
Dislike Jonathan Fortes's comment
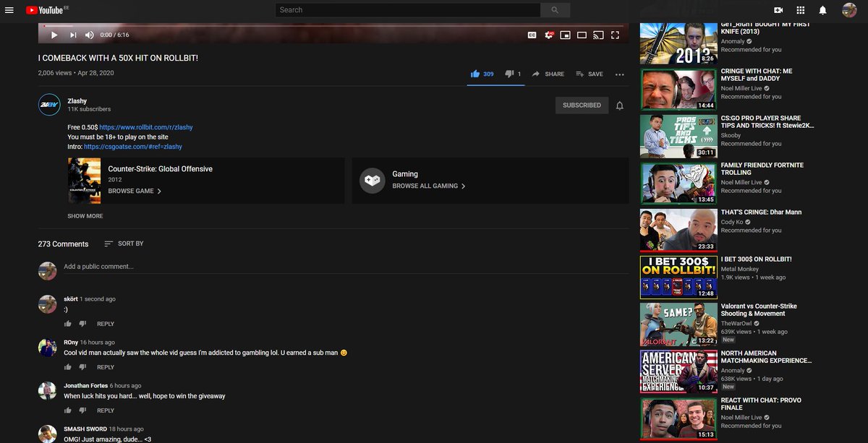[82, 410]
